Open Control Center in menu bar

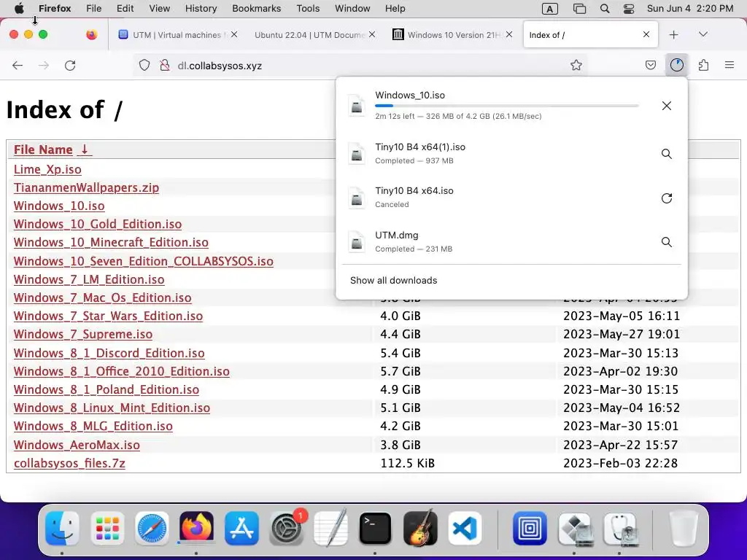coord(629,9)
